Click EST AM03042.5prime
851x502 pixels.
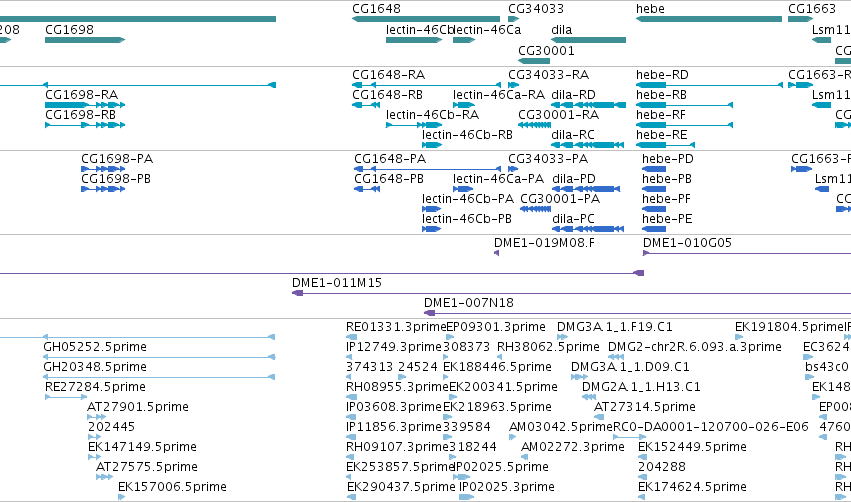(x=511, y=437)
